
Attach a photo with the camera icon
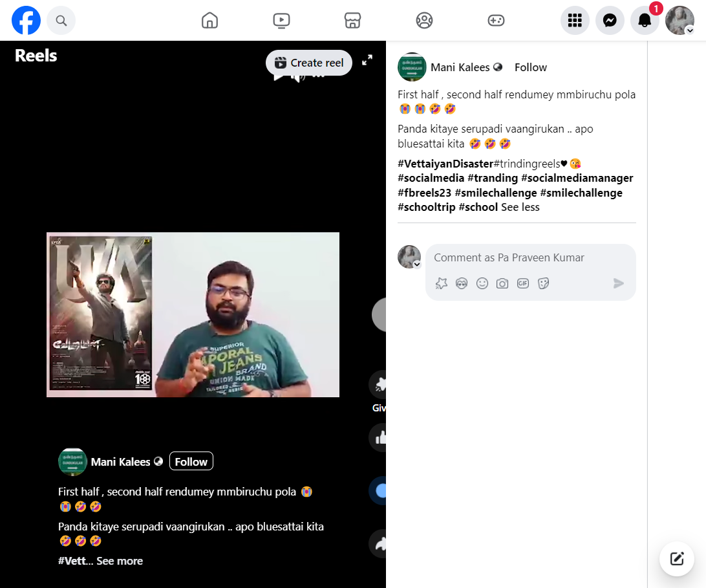[502, 283]
